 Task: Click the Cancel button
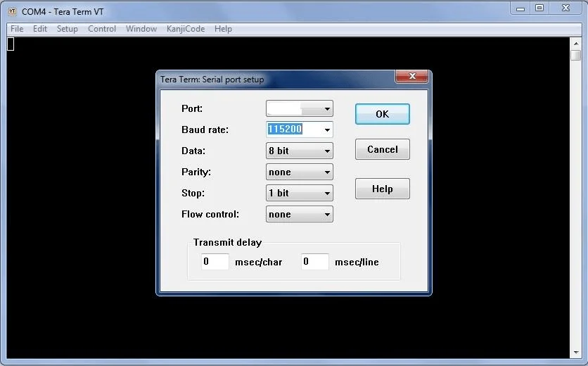pos(382,149)
